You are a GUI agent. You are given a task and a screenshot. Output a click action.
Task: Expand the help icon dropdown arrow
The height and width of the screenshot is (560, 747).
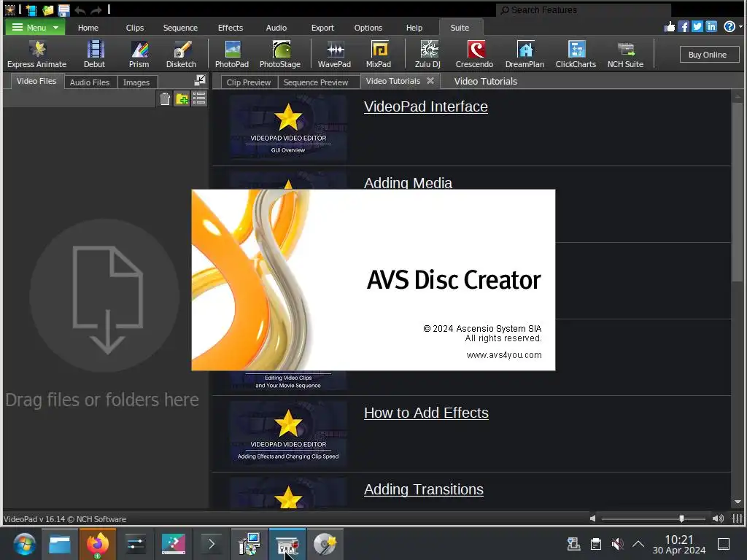tap(741, 27)
